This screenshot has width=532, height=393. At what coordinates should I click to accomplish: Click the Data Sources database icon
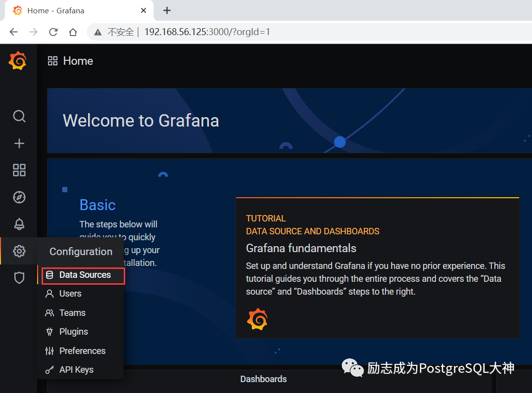coord(49,275)
